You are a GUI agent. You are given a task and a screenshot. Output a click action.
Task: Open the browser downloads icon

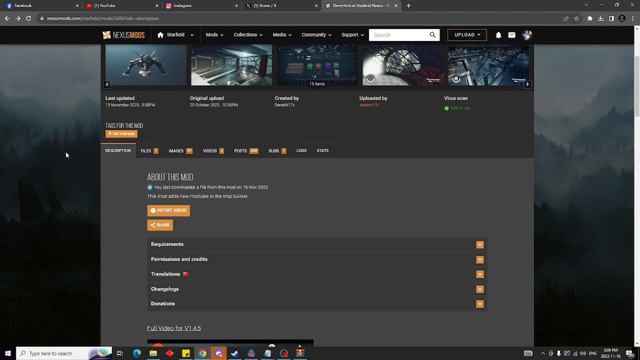coord(600,18)
